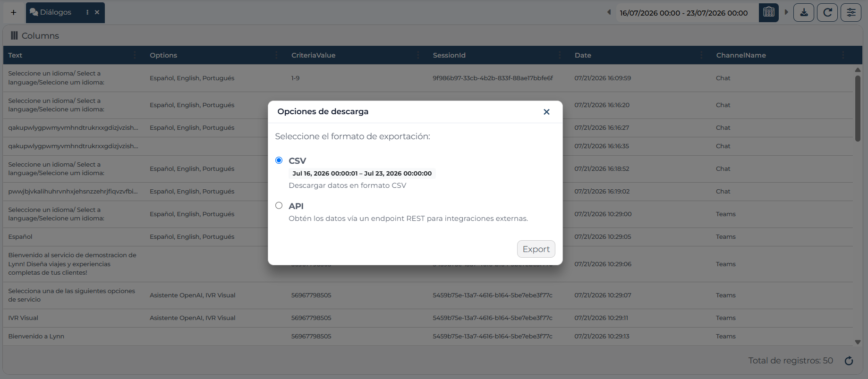Open the Options column menu
868x379 pixels.
click(x=277, y=55)
